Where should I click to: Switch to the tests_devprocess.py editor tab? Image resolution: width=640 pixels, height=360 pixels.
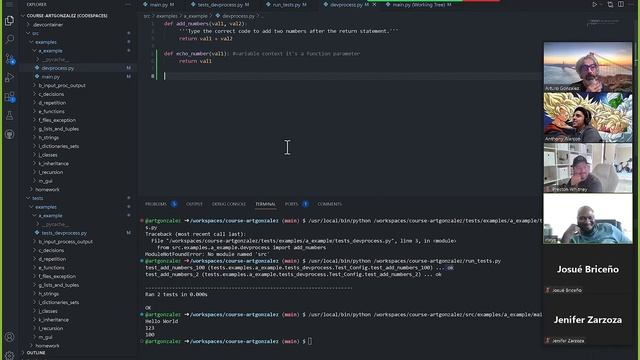pos(220,4)
